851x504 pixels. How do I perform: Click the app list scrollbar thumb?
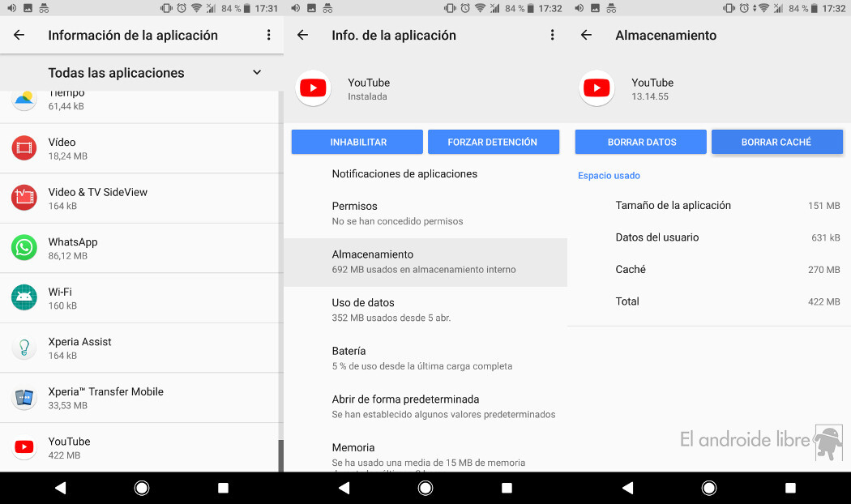(280, 455)
